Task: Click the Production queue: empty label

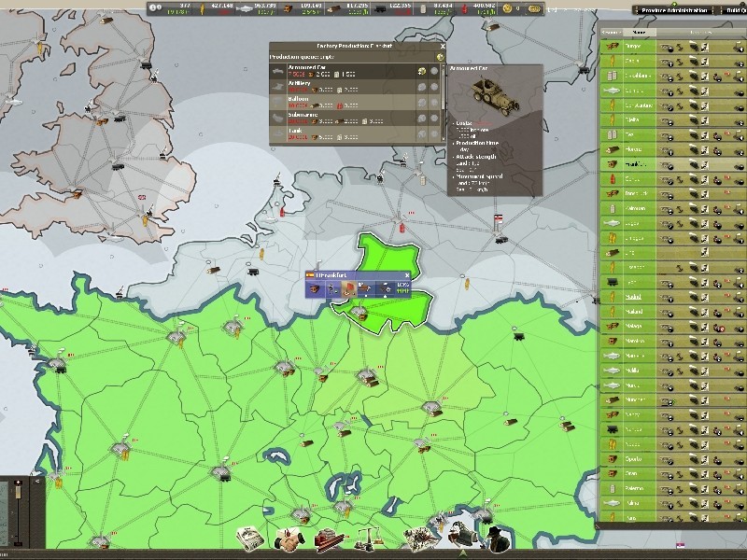Action: pyautogui.click(x=302, y=57)
